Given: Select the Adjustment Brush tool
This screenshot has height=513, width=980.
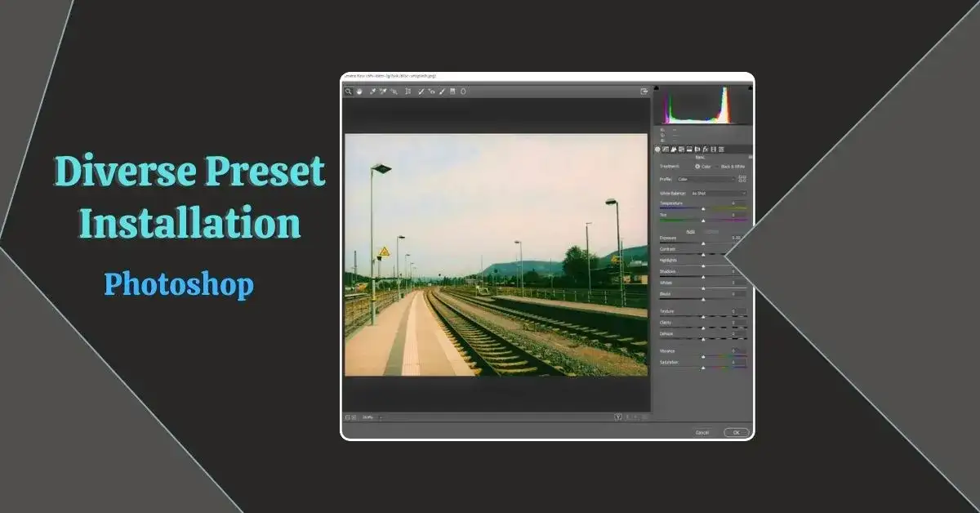Looking at the screenshot, I should 442,91.
